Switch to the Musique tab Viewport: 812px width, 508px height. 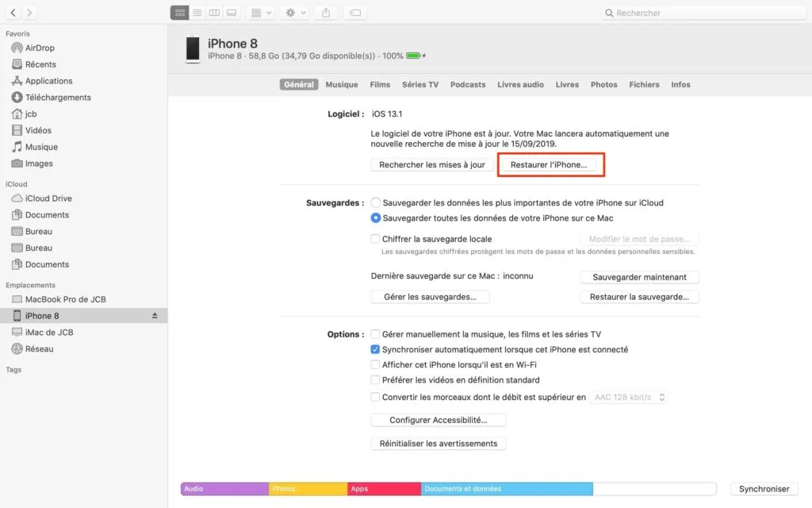point(342,85)
